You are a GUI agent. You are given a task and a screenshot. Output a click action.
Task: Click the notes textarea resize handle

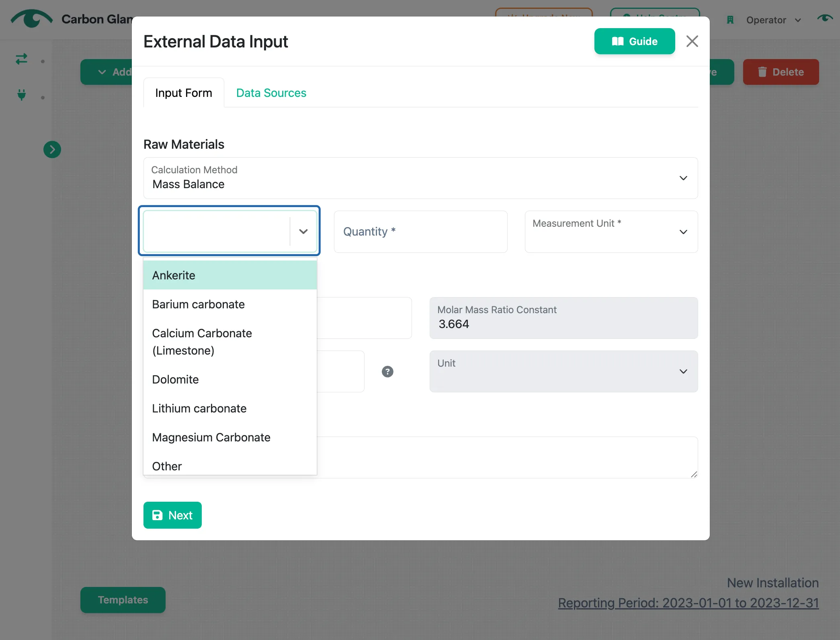(x=694, y=474)
